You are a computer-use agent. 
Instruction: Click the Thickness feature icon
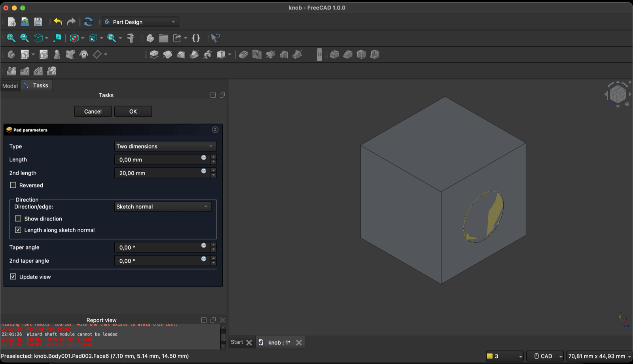[375, 54]
